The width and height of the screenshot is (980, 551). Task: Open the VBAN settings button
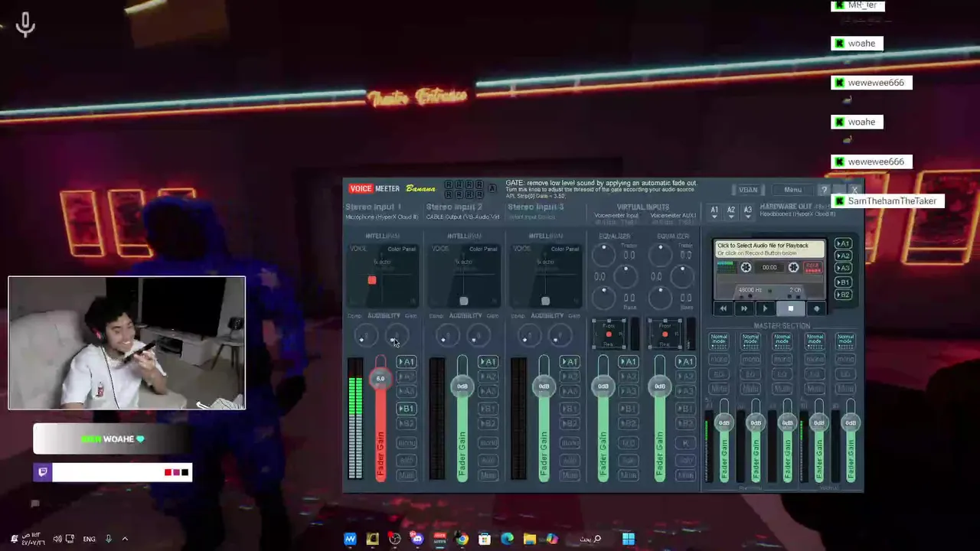(x=748, y=190)
